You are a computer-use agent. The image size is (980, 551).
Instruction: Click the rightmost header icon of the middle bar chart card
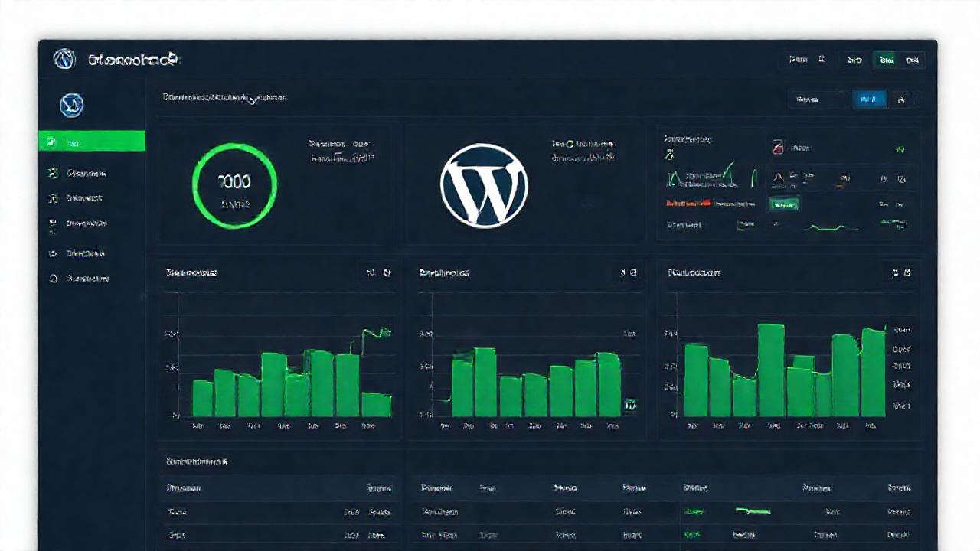click(634, 272)
